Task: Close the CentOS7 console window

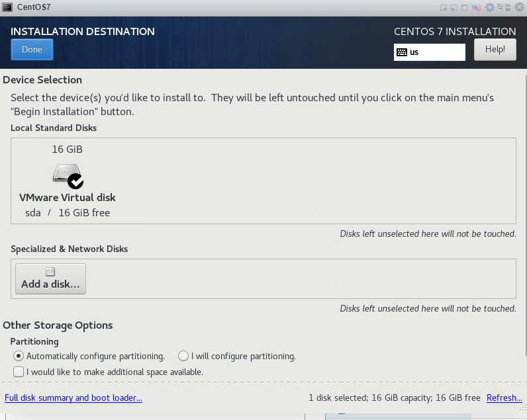Action: click(519, 7)
